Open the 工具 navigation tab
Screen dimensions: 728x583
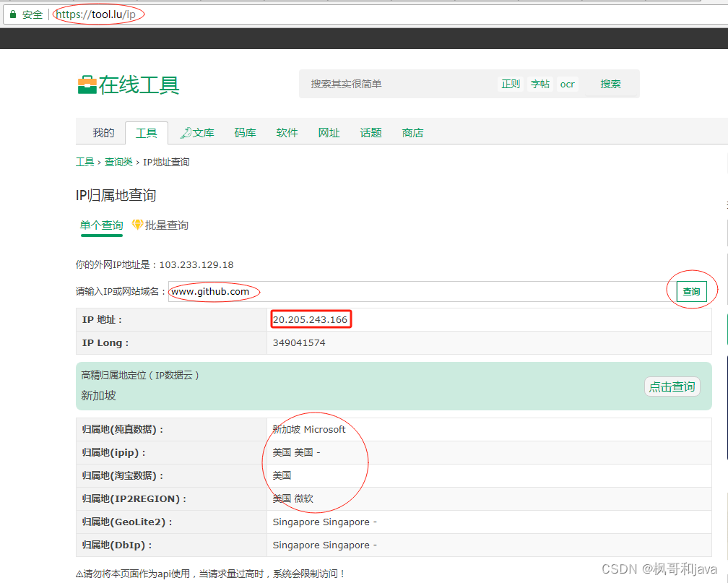[x=146, y=134]
